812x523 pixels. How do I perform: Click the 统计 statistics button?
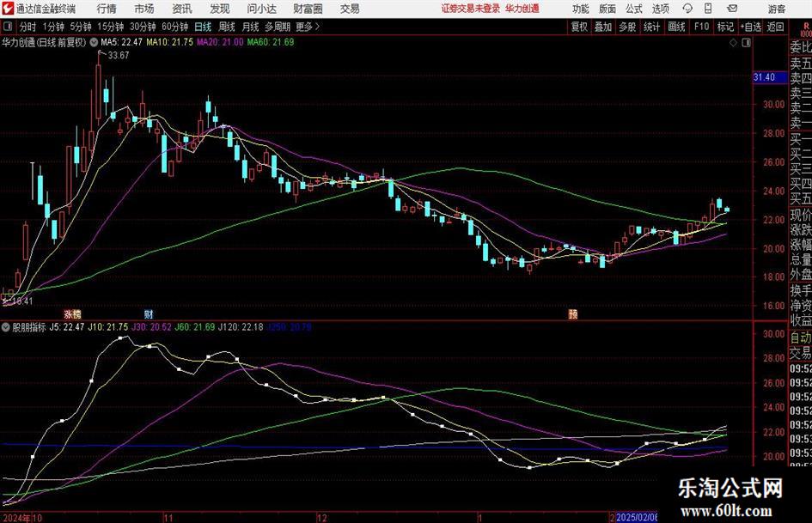651,27
